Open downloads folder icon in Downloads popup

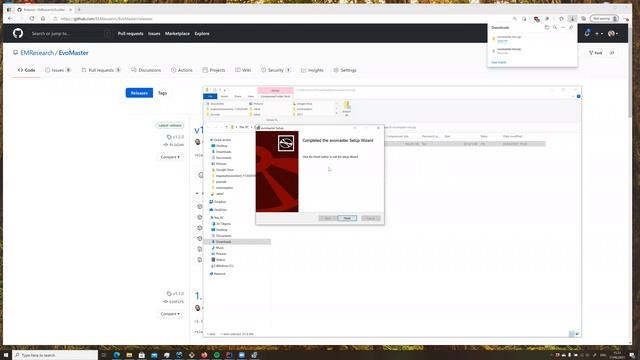coord(547,27)
